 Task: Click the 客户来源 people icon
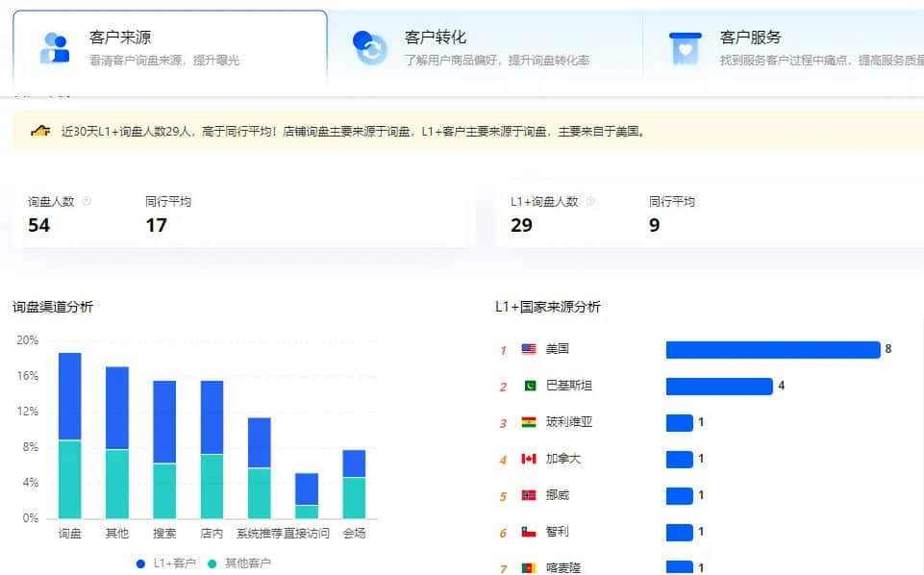[55, 48]
